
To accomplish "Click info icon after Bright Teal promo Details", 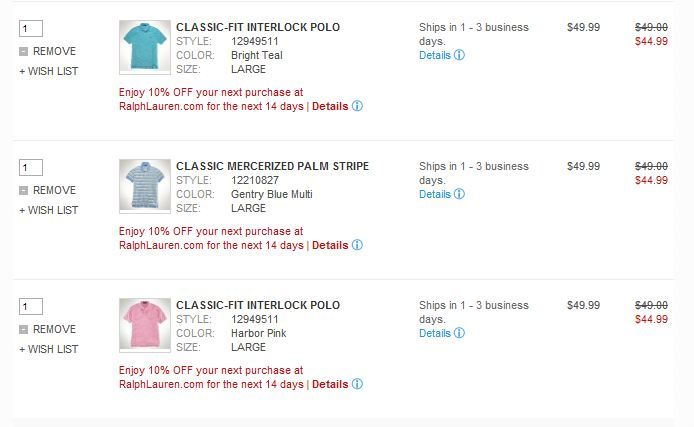I will (357, 106).
